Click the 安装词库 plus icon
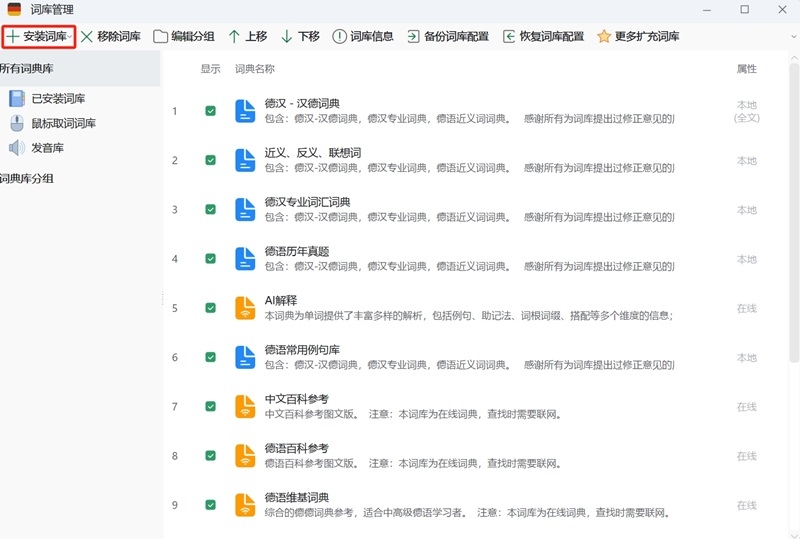The width and height of the screenshot is (800, 539). tap(13, 36)
